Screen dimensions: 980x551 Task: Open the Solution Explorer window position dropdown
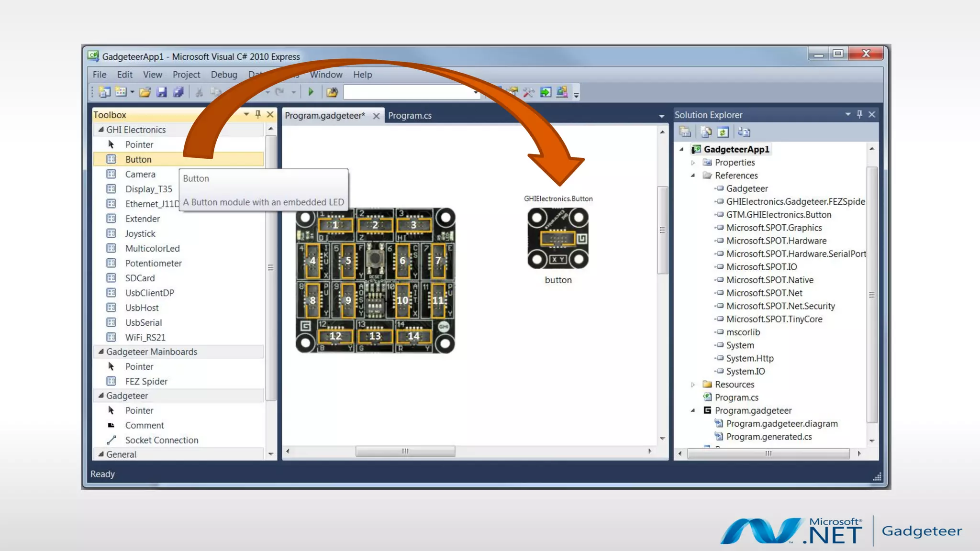(847, 114)
